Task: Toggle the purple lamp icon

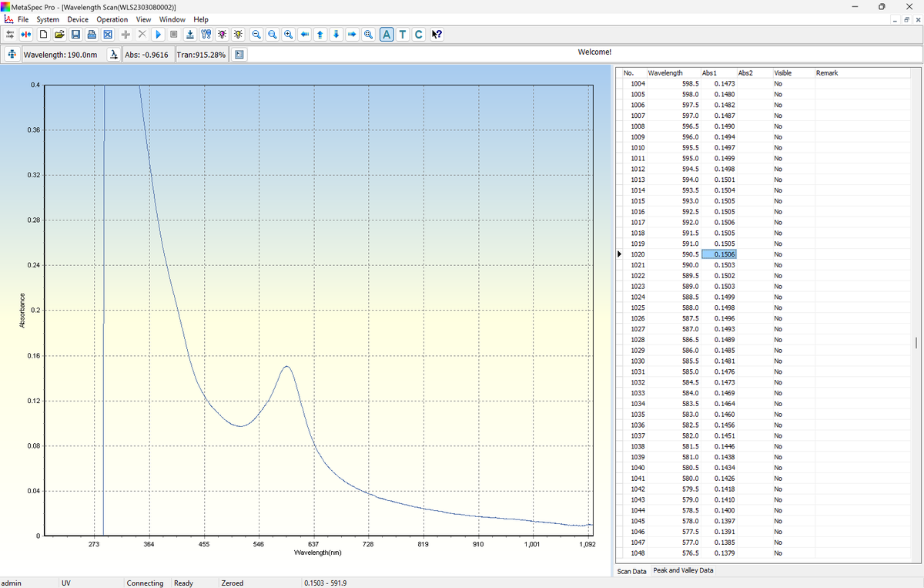Action: (x=222, y=35)
